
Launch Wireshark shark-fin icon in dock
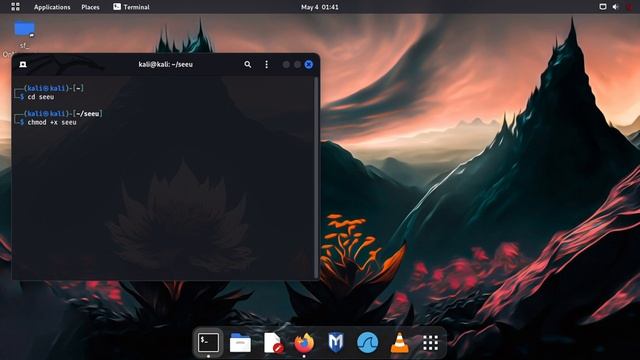coord(367,342)
